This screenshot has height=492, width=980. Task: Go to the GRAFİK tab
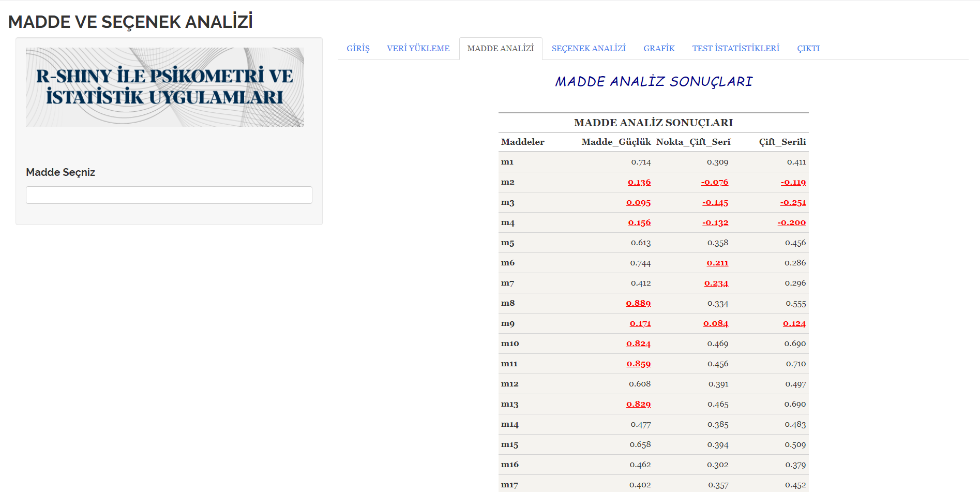[659, 49]
